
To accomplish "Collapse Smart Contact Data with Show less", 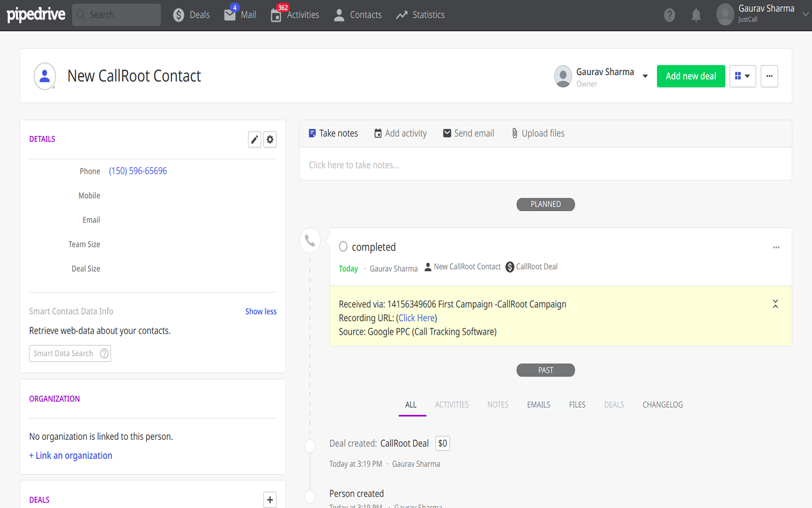I will click(x=261, y=312).
